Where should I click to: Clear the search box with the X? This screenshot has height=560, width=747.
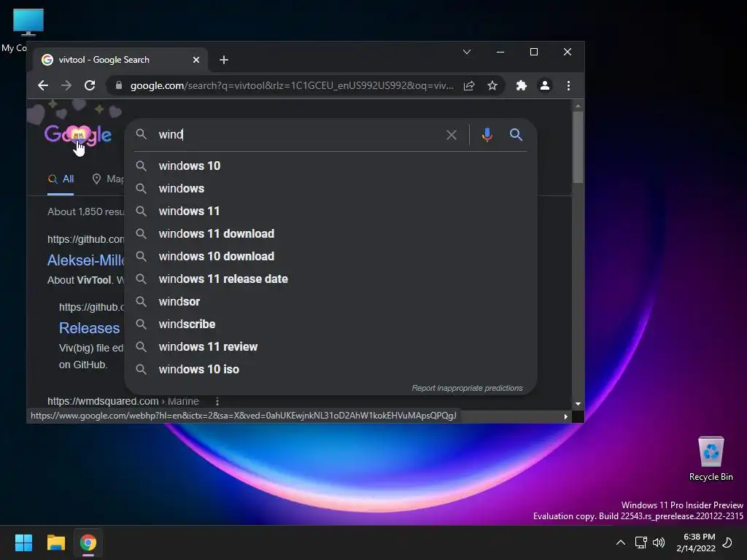tap(451, 135)
